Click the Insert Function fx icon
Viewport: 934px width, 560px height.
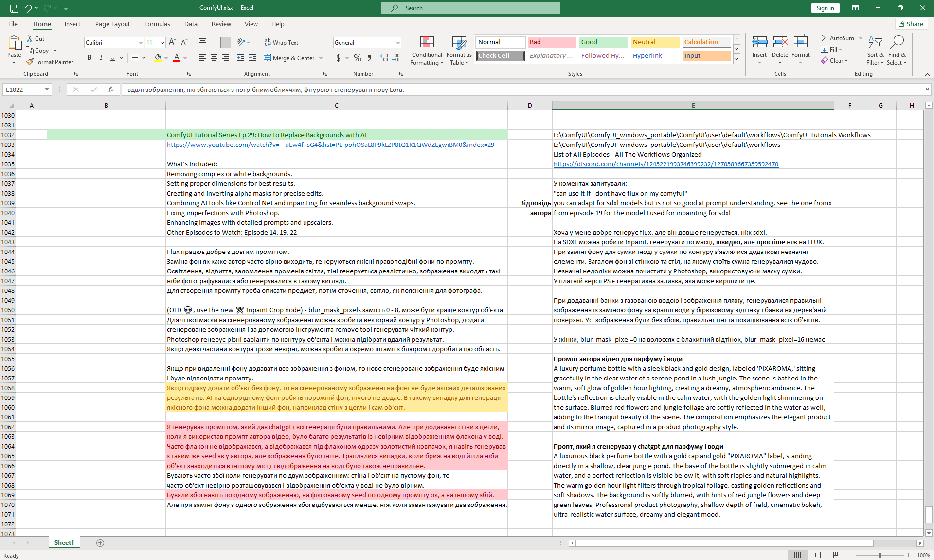coord(111,90)
